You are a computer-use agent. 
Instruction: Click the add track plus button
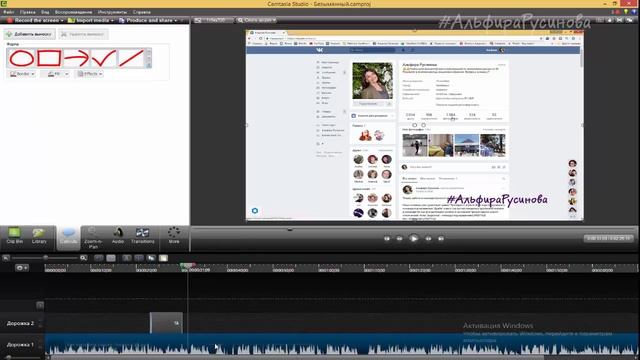coord(40,305)
